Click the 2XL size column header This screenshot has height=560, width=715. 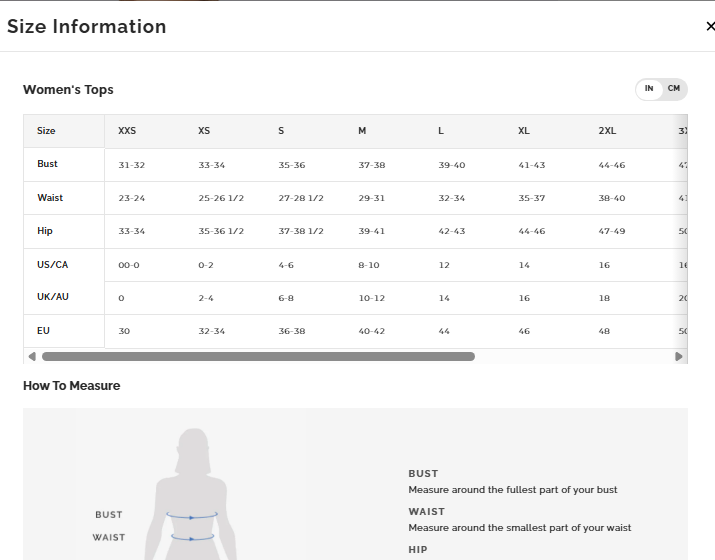click(607, 131)
